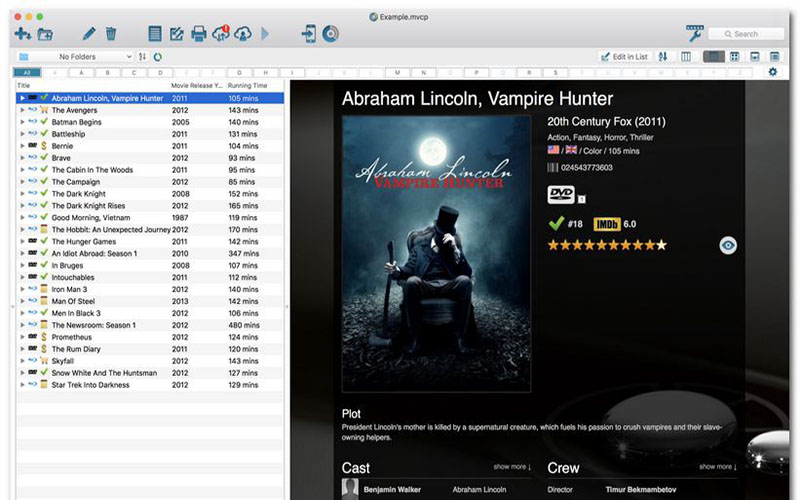
Task: Click the disc icon in the toolbar
Action: pyautogui.click(x=331, y=34)
